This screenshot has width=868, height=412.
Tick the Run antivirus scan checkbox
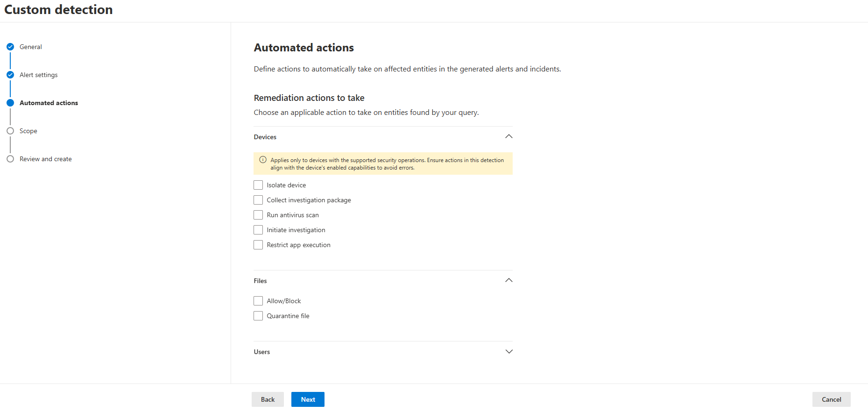(258, 215)
